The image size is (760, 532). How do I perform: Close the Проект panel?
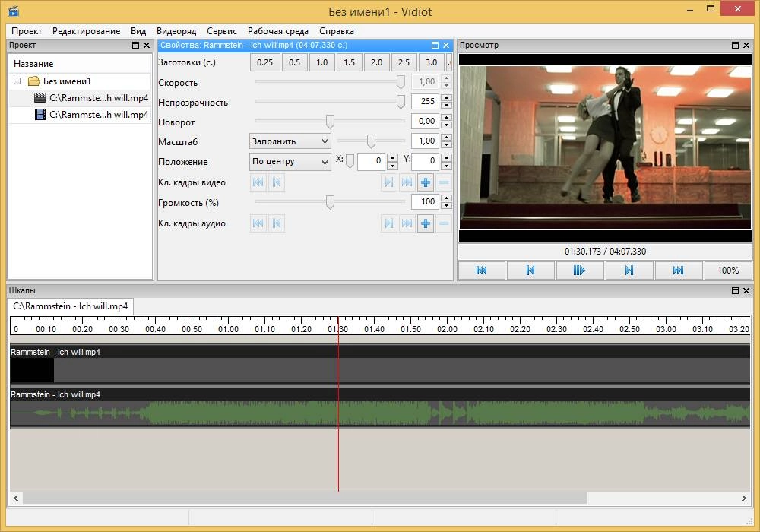147,45
